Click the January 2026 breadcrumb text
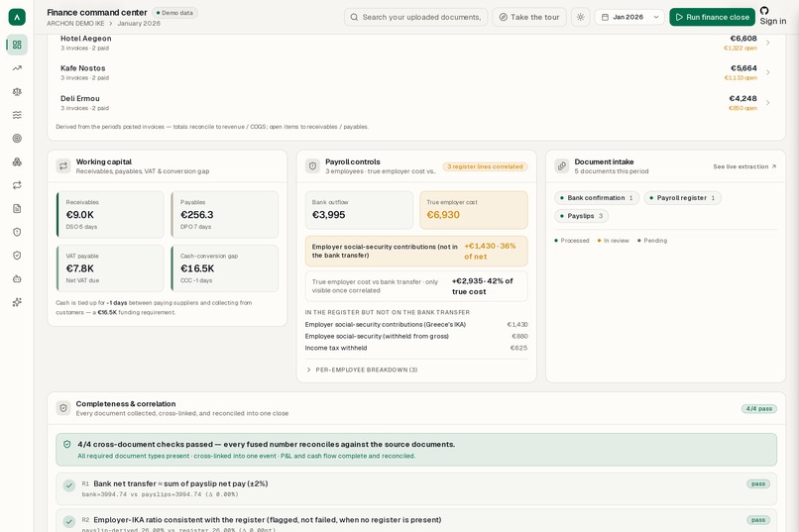This screenshot has width=799, height=532. click(139, 24)
